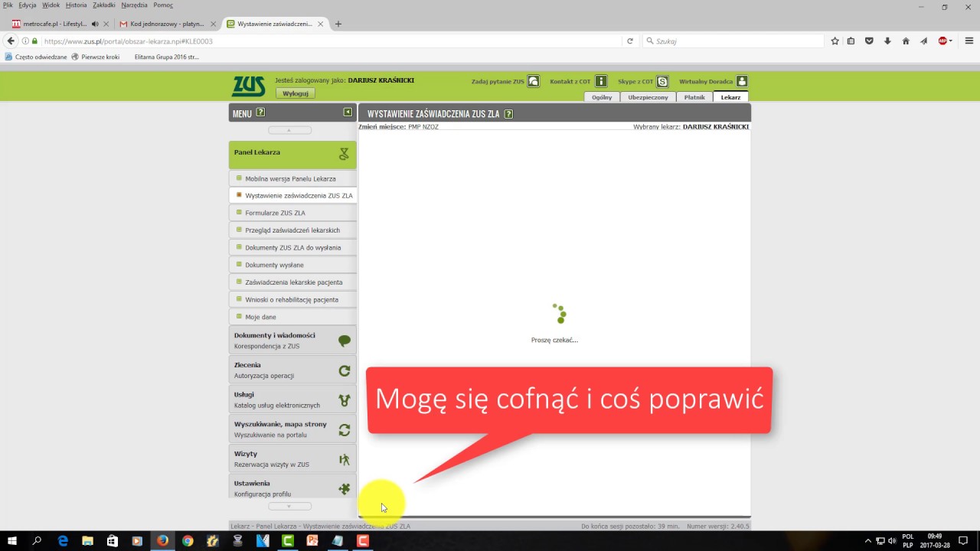
Task: Expand Wyszukiwanie, mapa strony section
Action: click(292, 429)
